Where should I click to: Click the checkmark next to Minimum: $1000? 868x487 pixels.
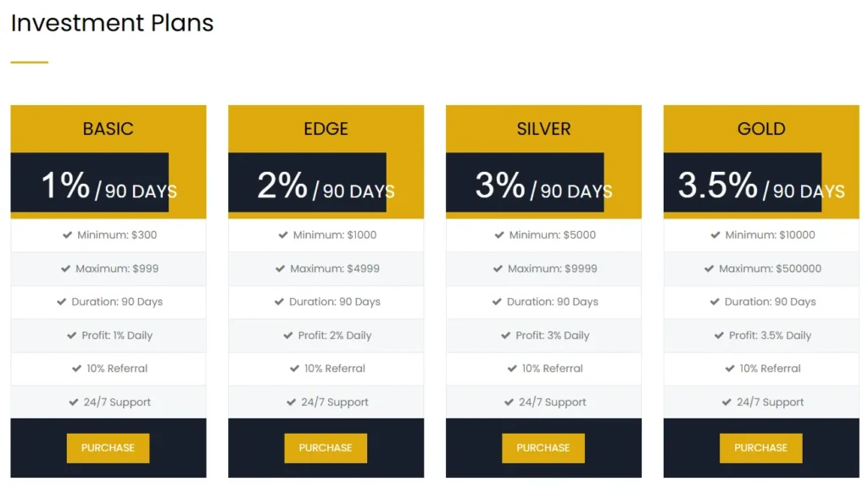(283, 235)
